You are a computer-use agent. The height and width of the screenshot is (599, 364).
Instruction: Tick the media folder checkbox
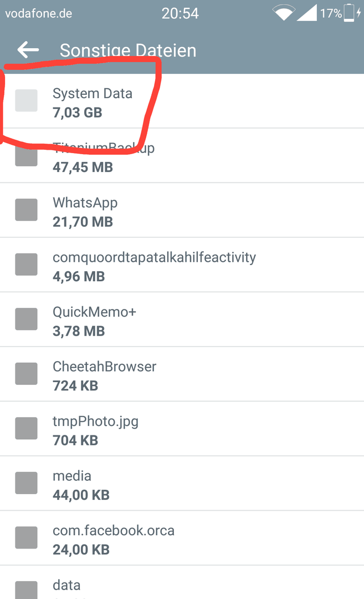27,483
